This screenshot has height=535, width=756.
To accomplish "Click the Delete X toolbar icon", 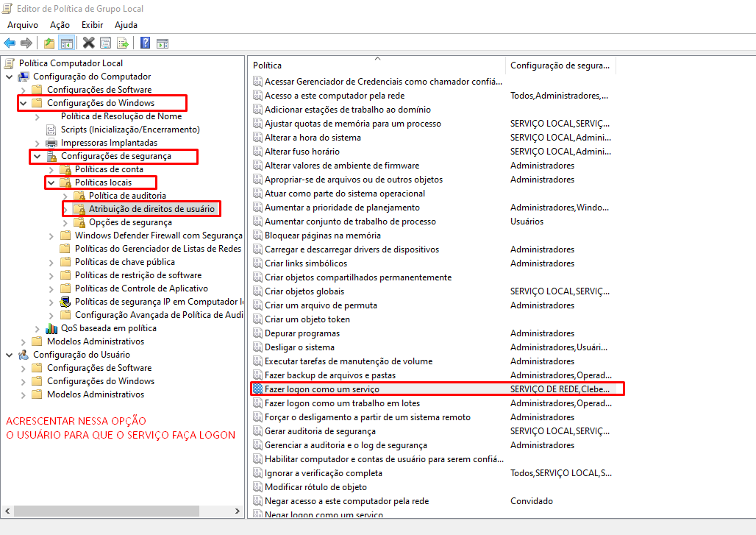I will pos(89,43).
